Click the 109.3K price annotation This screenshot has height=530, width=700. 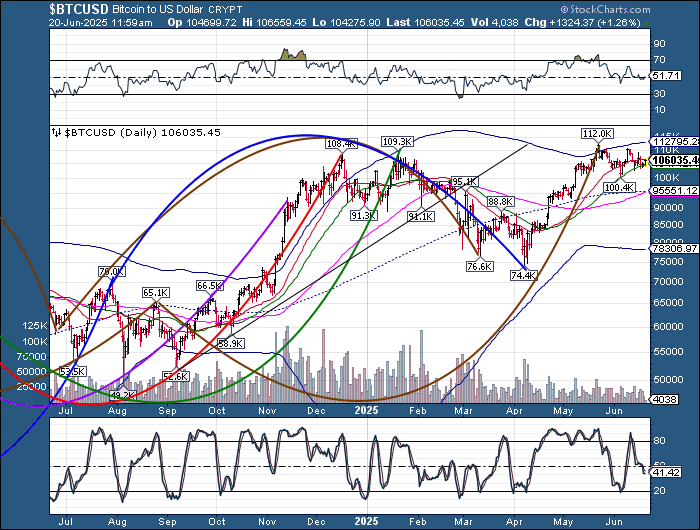coord(398,142)
